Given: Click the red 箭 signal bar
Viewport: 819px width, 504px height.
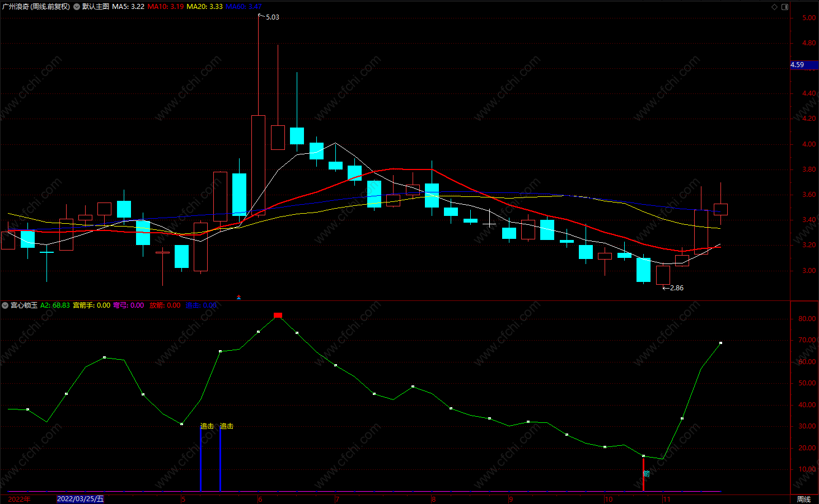Looking at the screenshot, I should click(x=643, y=474).
